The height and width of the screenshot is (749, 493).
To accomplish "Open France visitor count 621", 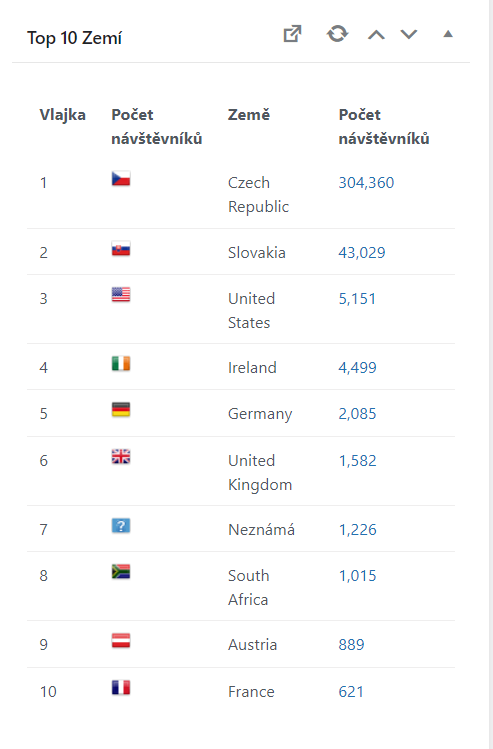I will click(x=351, y=691).
